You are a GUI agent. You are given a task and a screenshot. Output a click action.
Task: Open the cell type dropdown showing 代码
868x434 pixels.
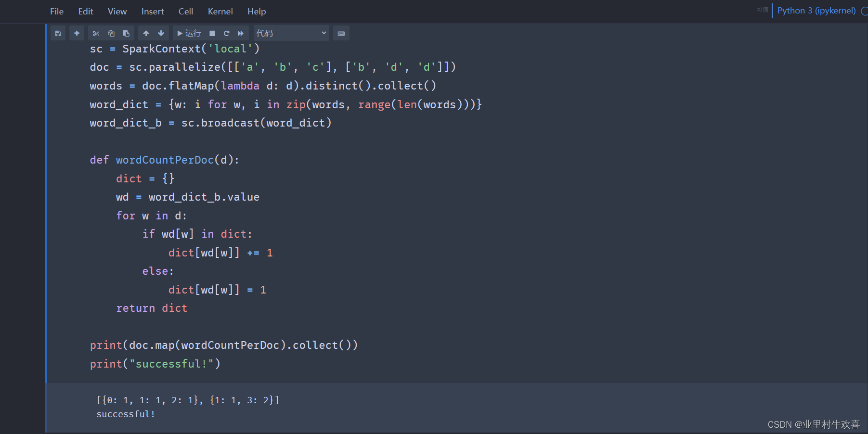click(291, 33)
